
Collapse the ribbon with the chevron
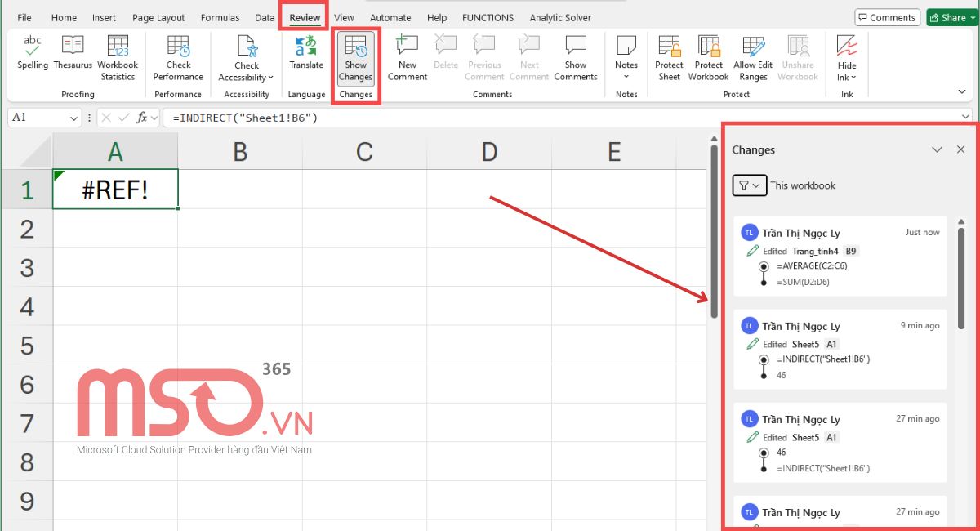(x=962, y=91)
